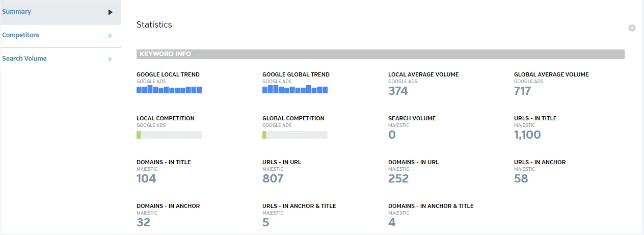Click the Google Local Trend bar chart

click(169, 89)
